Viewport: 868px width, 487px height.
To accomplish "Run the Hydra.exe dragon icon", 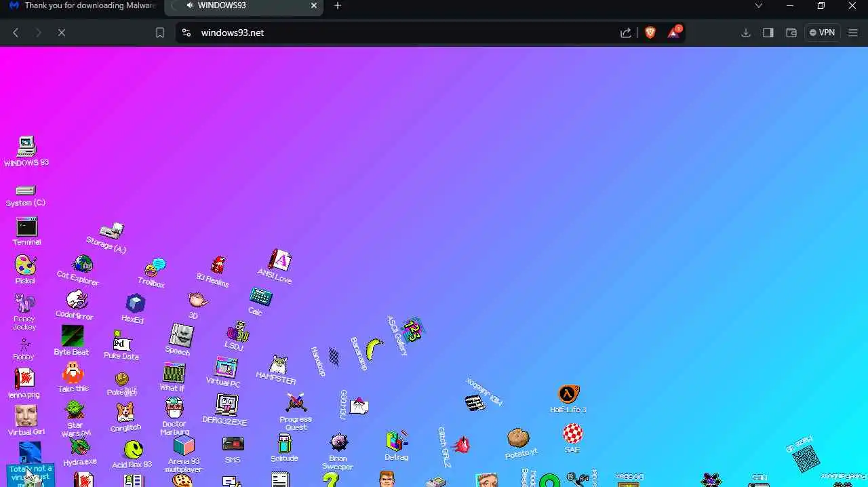I will pos(79,446).
